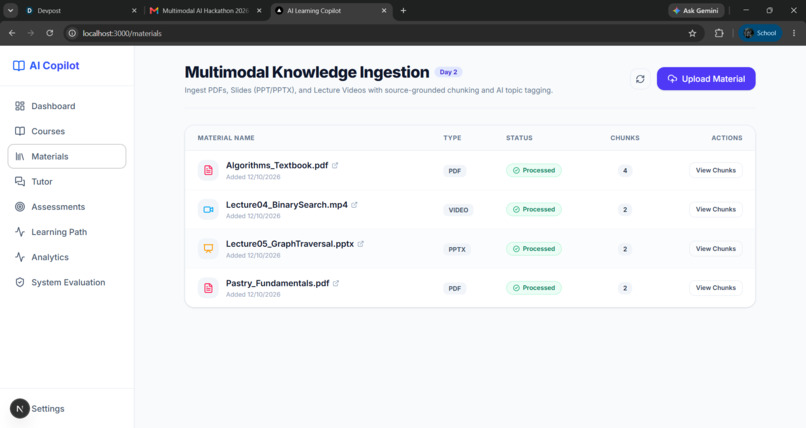The height and width of the screenshot is (428, 806).
Task: Click the site information icon in address bar
Action: [72, 33]
